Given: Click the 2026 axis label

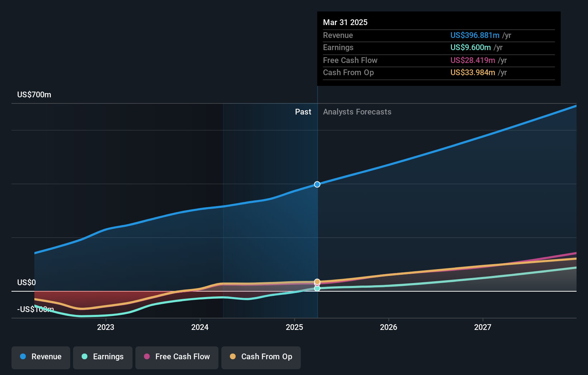Looking at the screenshot, I should click(x=389, y=327).
